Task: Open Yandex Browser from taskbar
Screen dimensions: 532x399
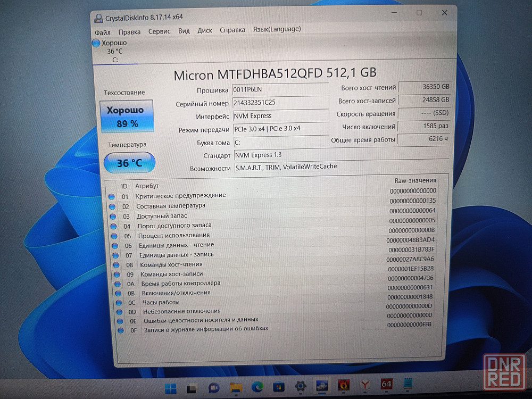Action: point(365,385)
